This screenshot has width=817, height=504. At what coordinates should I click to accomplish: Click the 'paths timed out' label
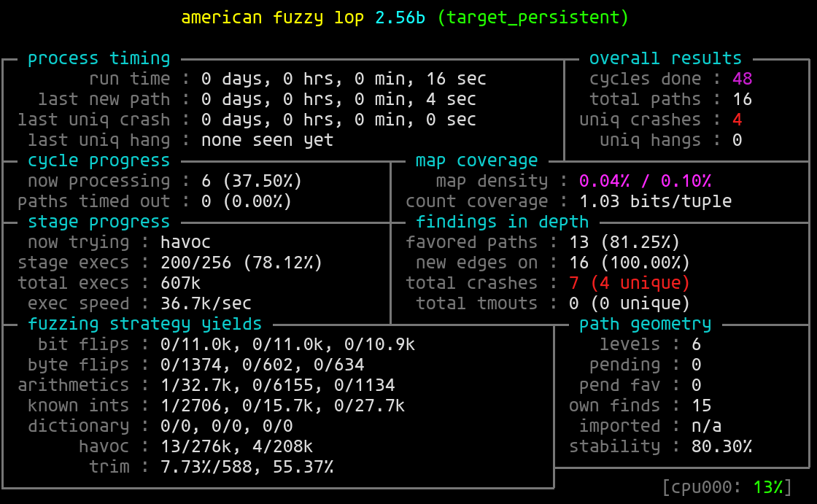click(x=94, y=201)
